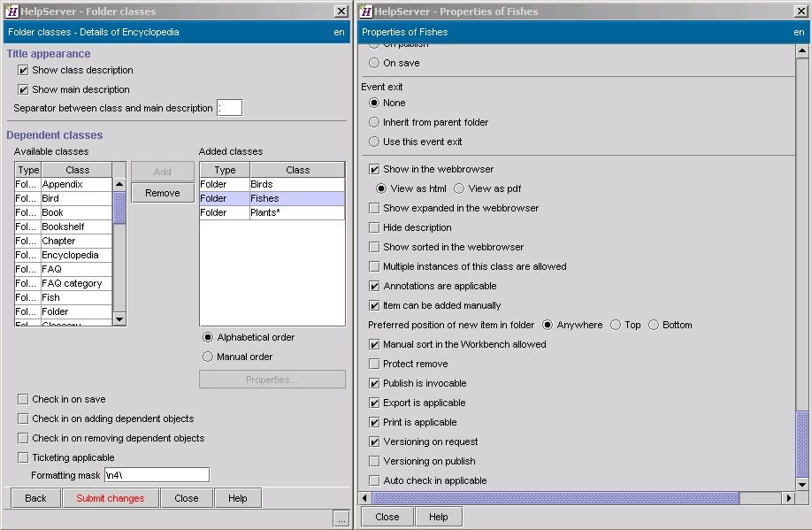Click 'Remove' to remove the selected class
This screenshot has width=812, height=530.
(162, 192)
